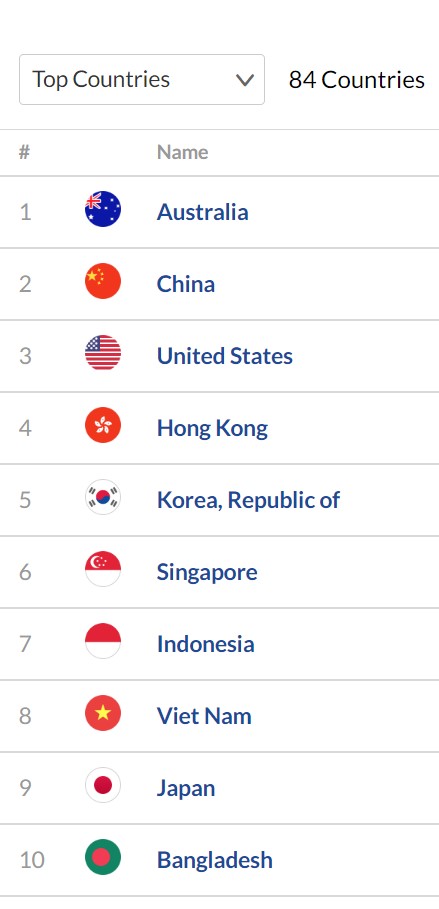The width and height of the screenshot is (439, 909).
Task: Open the Viet Nam link
Action: 204,716
